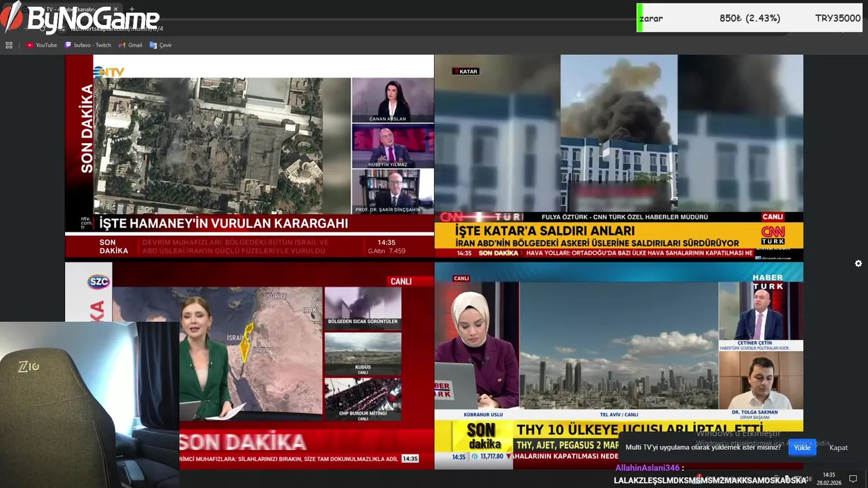Close the Multi TV browser tab
868x488 pixels.
click(115, 9)
